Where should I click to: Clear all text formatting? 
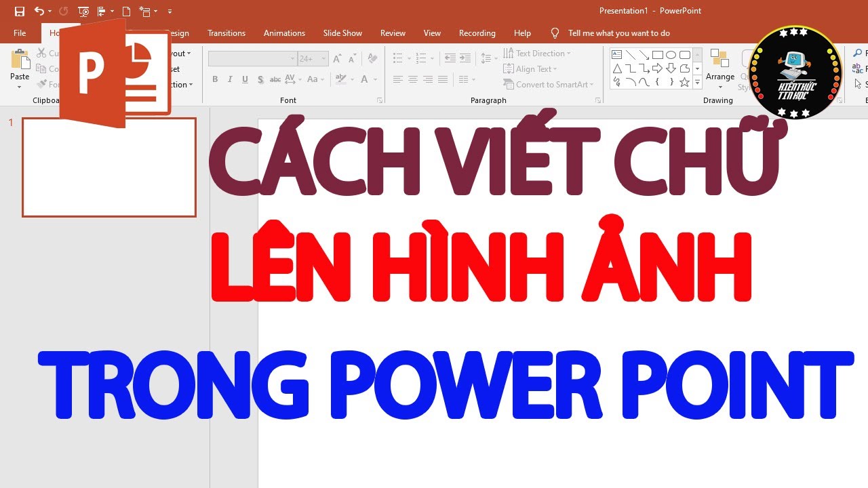(x=374, y=59)
